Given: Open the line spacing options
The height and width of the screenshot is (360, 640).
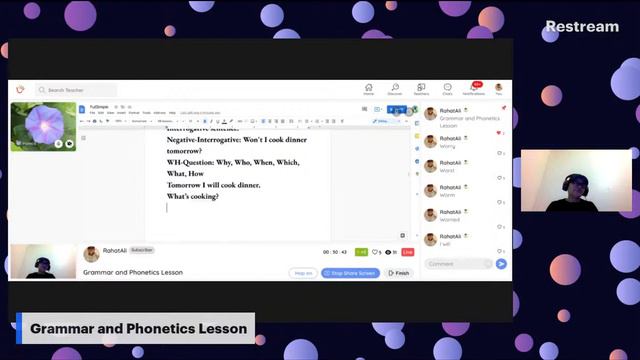Looking at the screenshot, I should pyautogui.click(x=291, y=121).
